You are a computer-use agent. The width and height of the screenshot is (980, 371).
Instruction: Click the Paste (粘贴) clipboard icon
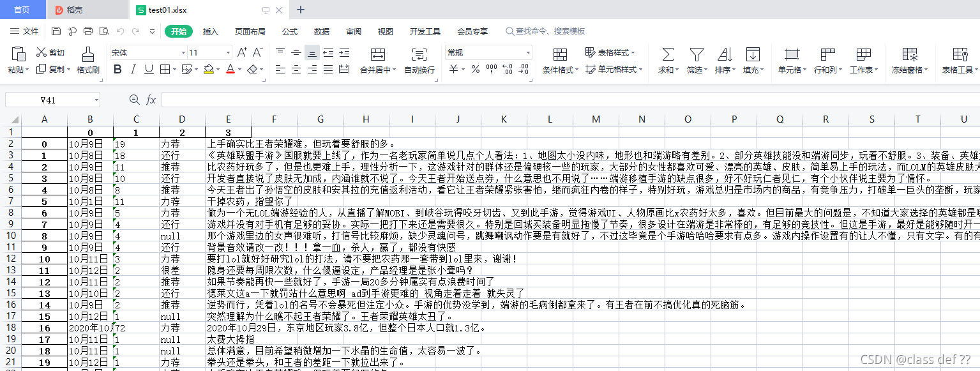tap(19, 54)
